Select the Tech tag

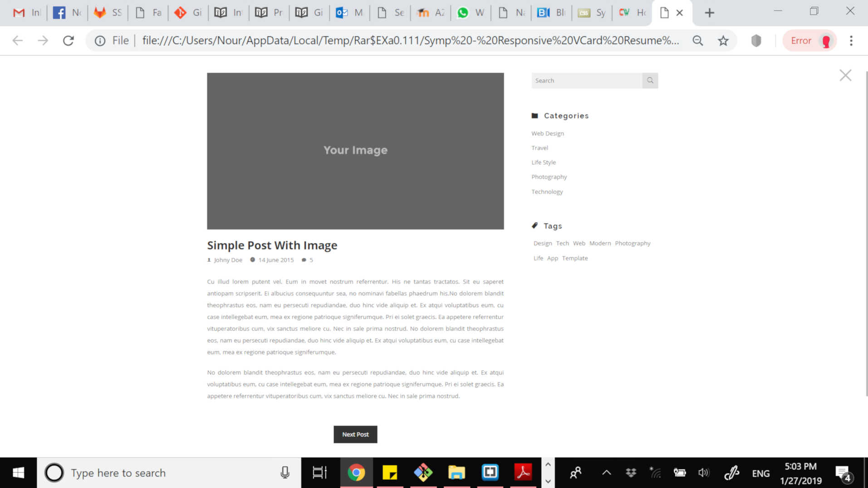(x=562, y=244)
